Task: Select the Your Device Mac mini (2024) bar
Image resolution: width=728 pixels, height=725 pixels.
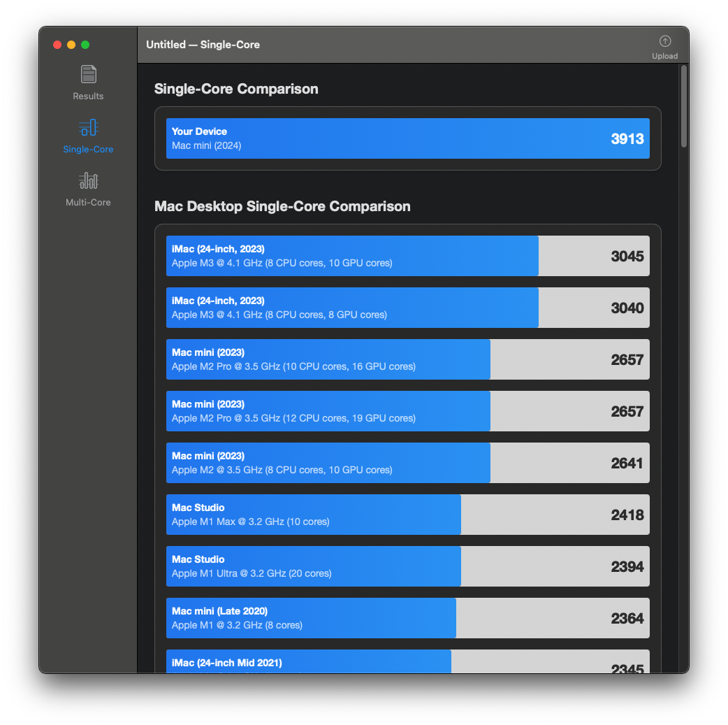Action: tap(407, 138)
